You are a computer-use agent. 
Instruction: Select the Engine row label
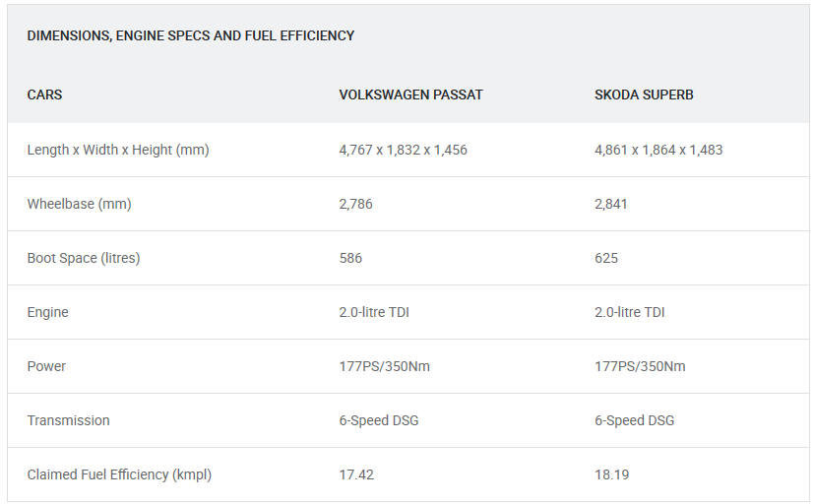(x=48, y=312)
